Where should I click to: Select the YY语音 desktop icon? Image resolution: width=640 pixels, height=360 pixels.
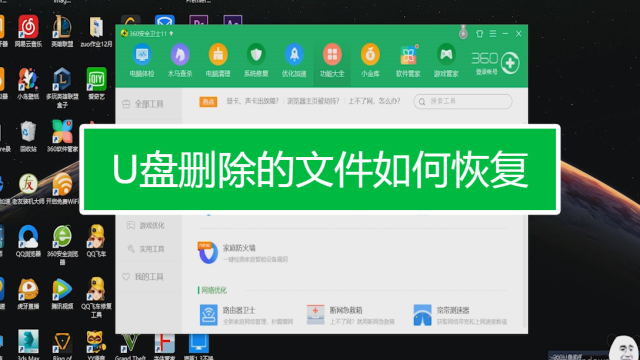[x=96, y=344]
